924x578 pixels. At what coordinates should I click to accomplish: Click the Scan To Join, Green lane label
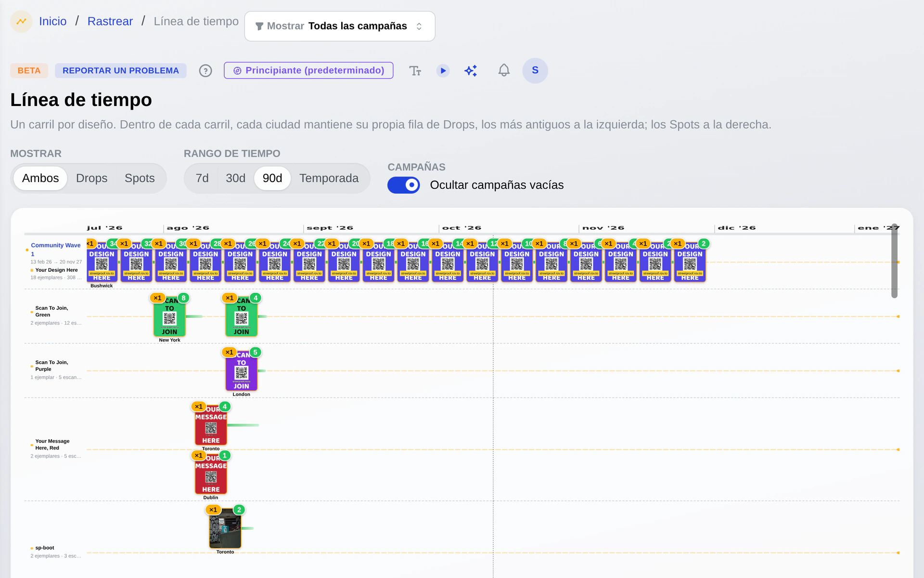[52, 311]
